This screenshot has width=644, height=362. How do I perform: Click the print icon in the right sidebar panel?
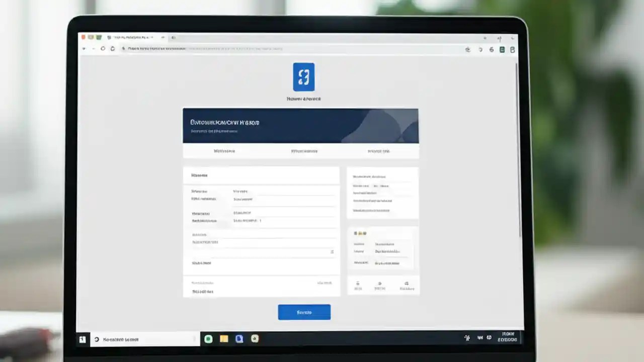[x=380, y=283]
